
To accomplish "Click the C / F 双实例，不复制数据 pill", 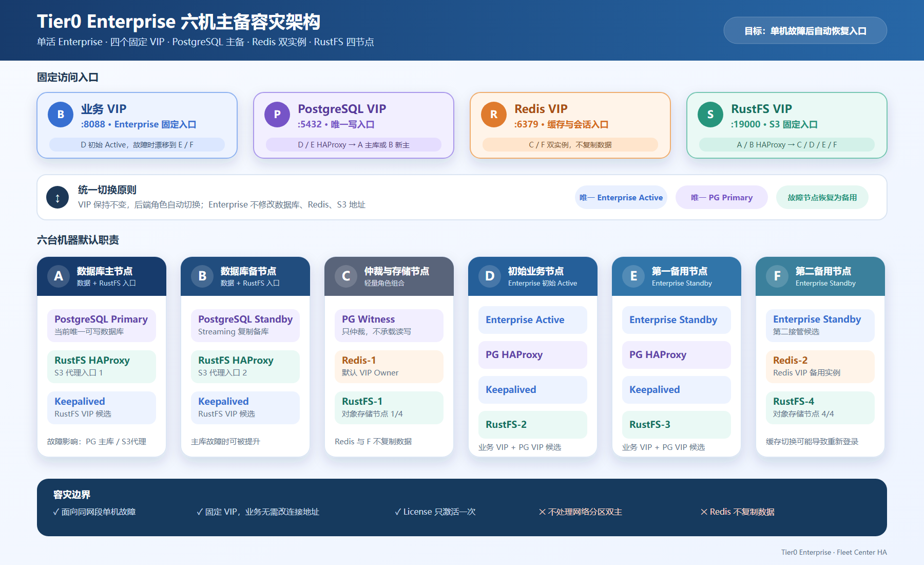I will (570, 145).
